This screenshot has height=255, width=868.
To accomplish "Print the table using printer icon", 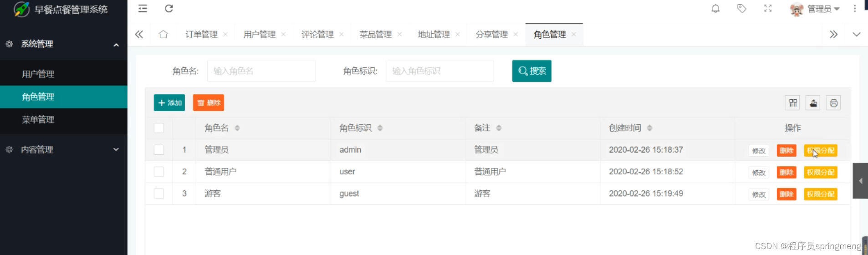I will point(833,103).
